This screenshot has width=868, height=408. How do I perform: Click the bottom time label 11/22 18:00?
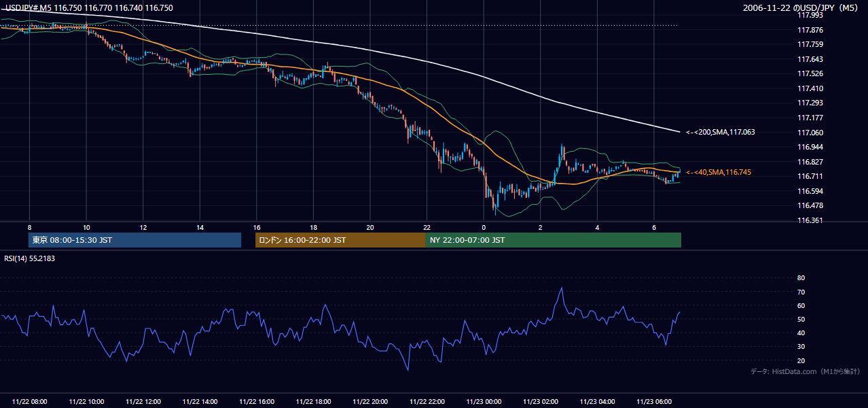click(x=313, y=402)
